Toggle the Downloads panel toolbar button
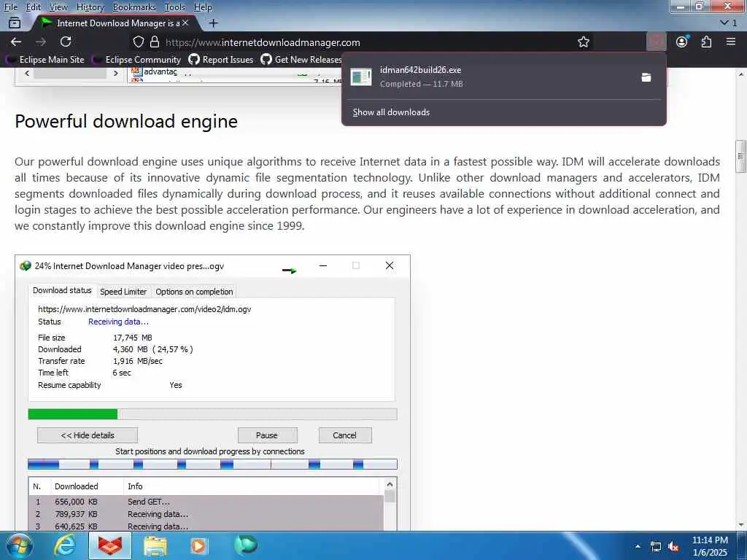This screenshot has width=747, height=560. click(x=656, y=42)
